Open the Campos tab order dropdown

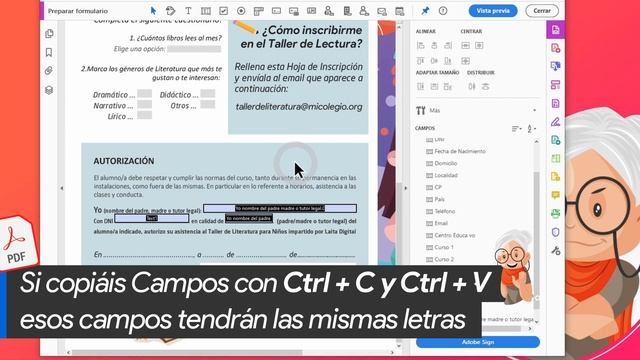click(531, 129)
